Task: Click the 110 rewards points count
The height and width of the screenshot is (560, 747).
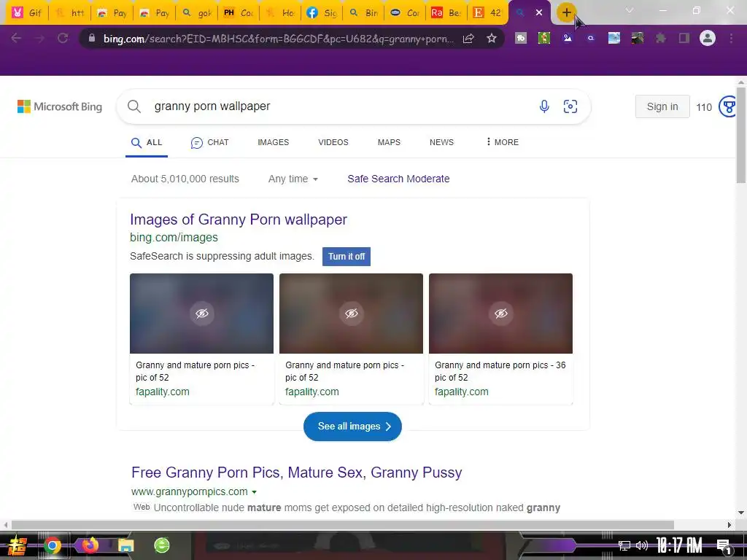Action: [704, 107]
